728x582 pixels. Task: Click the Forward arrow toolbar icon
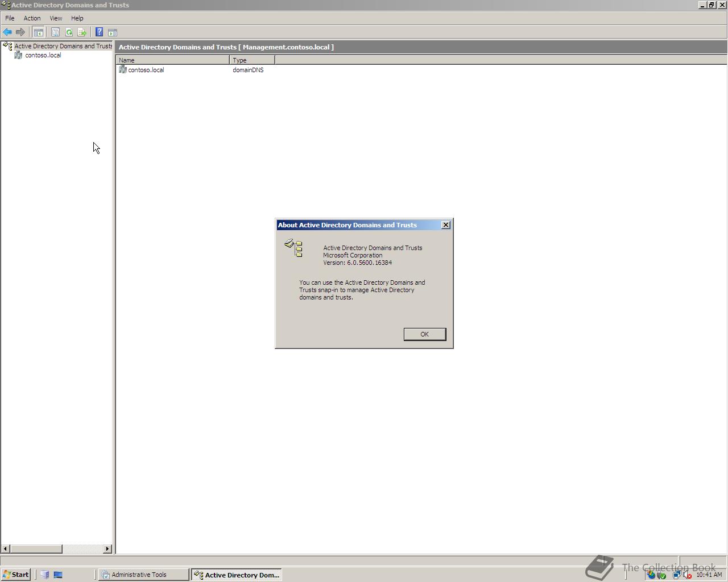pyautogui.click(x=20, y=32)
